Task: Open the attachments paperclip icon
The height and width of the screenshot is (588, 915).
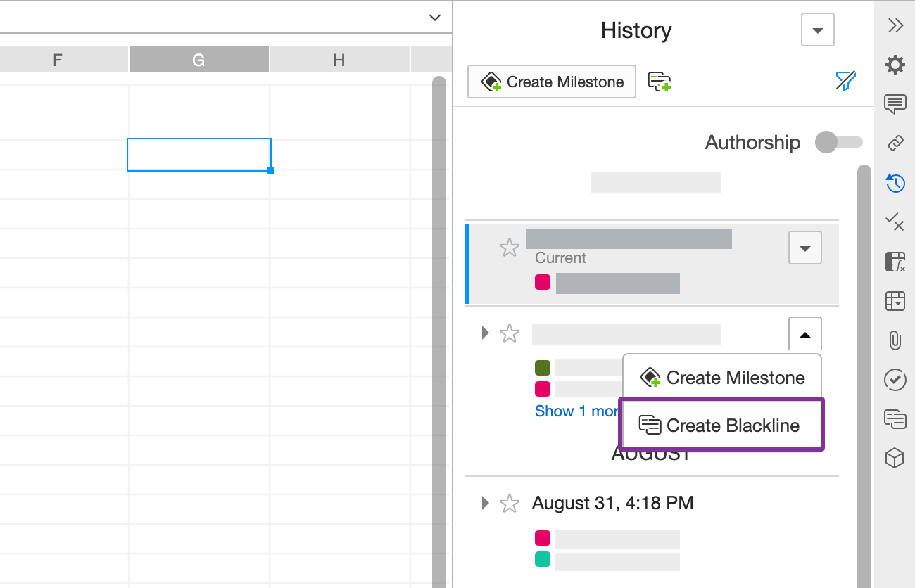Action: click(895, 341)
